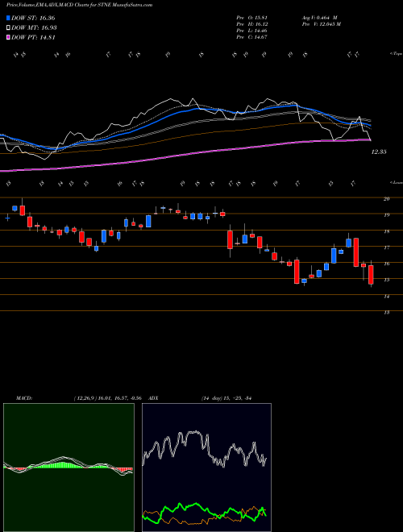403x532 pixels.
Task: Click the 'Pre H: 16.12' high value
Action: tap(252, 24)
